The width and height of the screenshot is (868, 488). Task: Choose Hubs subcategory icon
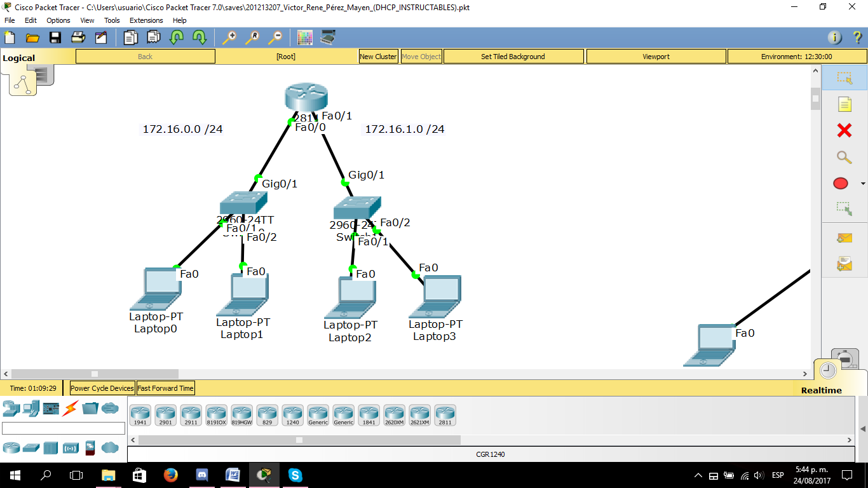click(x=51, y=448)
